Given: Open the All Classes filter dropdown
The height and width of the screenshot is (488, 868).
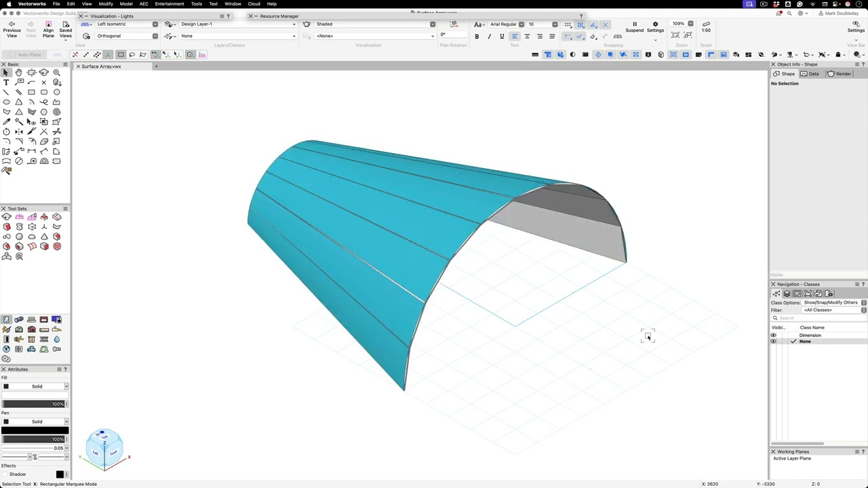Looking at the screenshot, I should [x=834, y=310].
